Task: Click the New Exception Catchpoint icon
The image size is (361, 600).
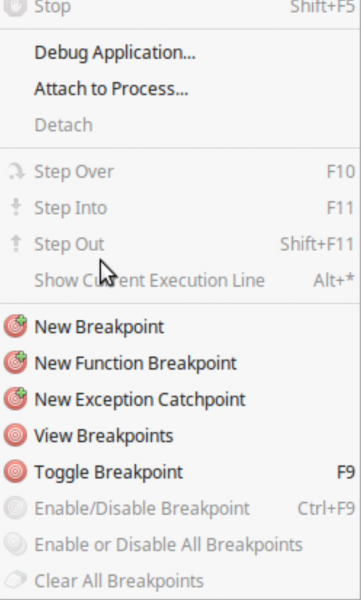Action: pos(15,399)
